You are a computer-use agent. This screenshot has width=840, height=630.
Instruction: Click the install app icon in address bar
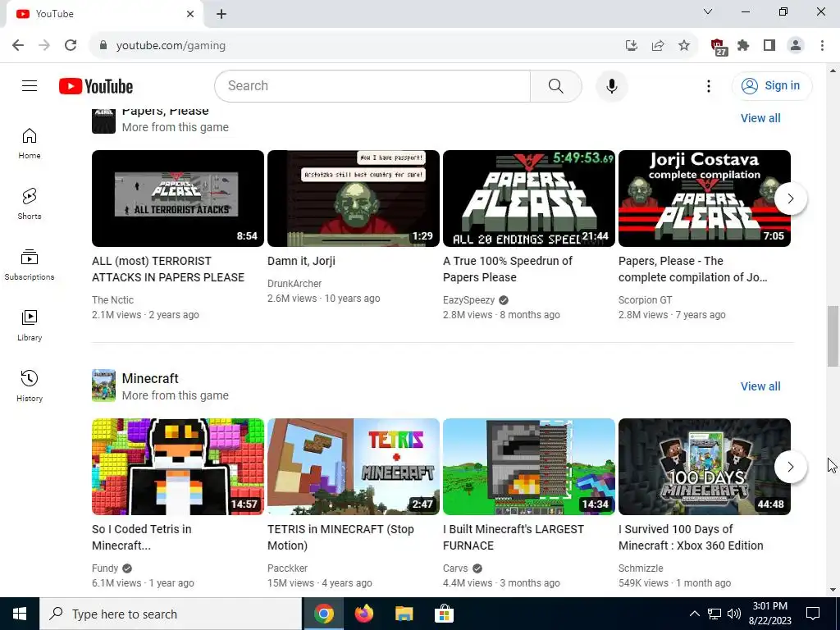(x=632, y=46)
